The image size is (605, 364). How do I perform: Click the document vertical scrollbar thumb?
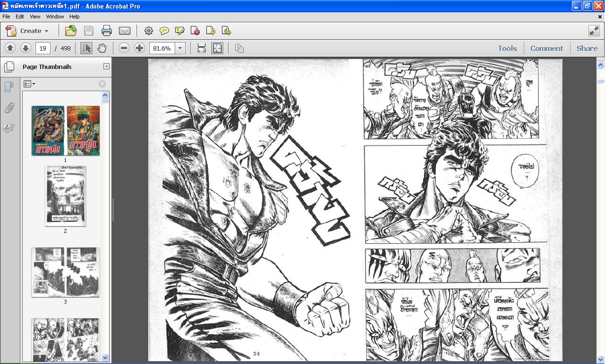tap(601, 81)
